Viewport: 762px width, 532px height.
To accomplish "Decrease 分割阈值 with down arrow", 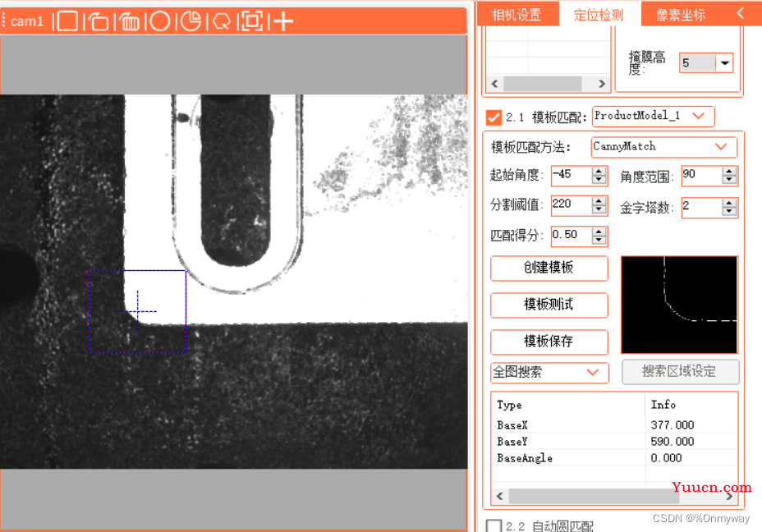I will [x=599, y=210].
